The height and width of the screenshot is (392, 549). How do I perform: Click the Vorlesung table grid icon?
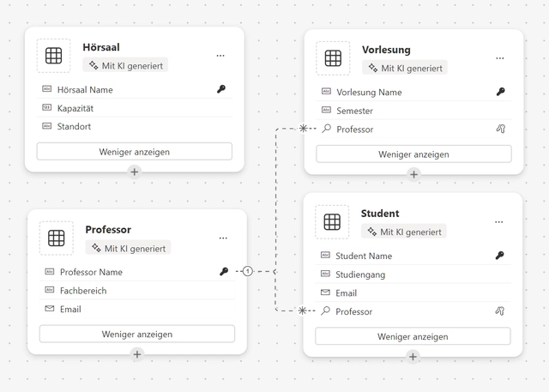click(333, 58)
